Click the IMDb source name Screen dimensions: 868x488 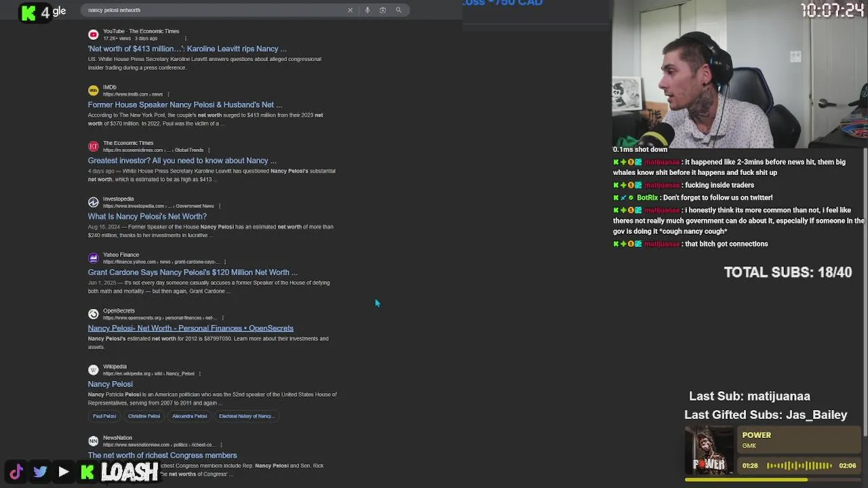110,87
